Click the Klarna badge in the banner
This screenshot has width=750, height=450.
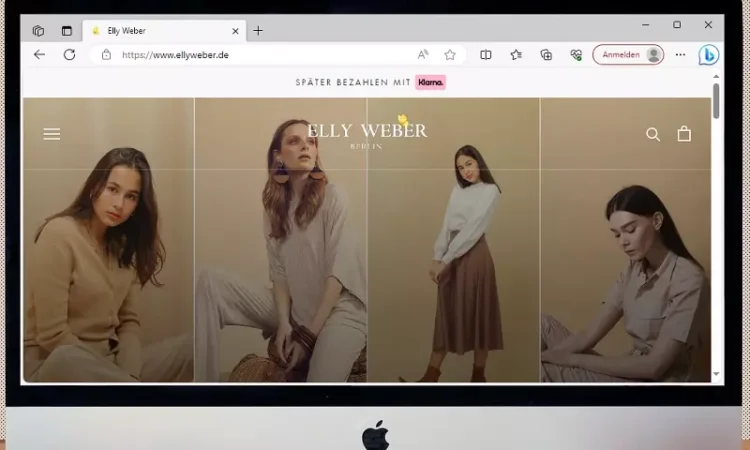pyautogui.click(x=430, y=82)
